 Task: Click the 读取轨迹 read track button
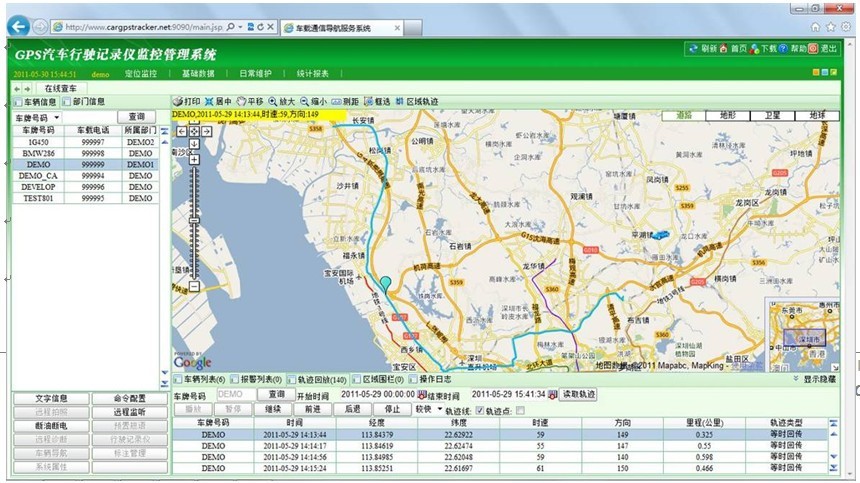pyautogui.click(x=578, y=394)
